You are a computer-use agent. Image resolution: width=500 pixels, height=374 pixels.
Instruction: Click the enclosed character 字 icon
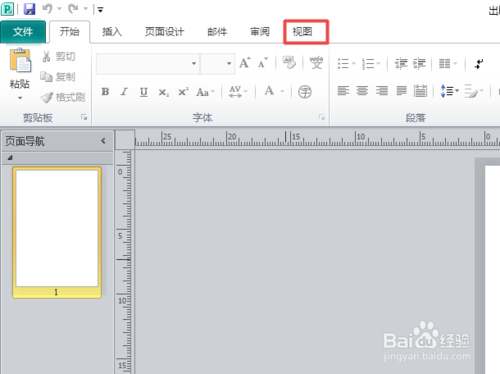305,92
